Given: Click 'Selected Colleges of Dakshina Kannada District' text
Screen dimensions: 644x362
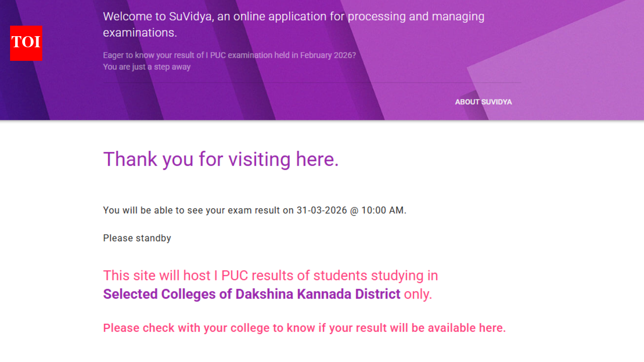Looking at the screenshot, I should click(251, 294).
